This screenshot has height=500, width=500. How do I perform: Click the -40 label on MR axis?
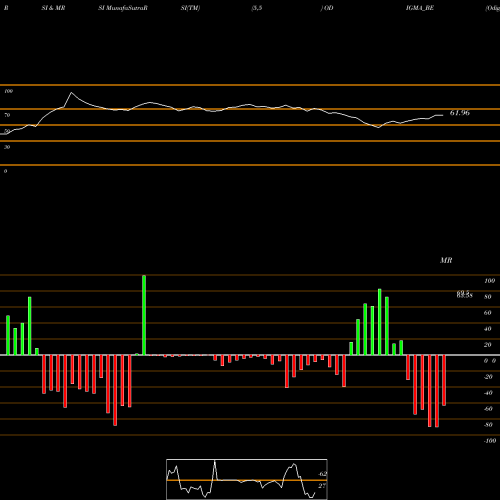pos(488,393)
